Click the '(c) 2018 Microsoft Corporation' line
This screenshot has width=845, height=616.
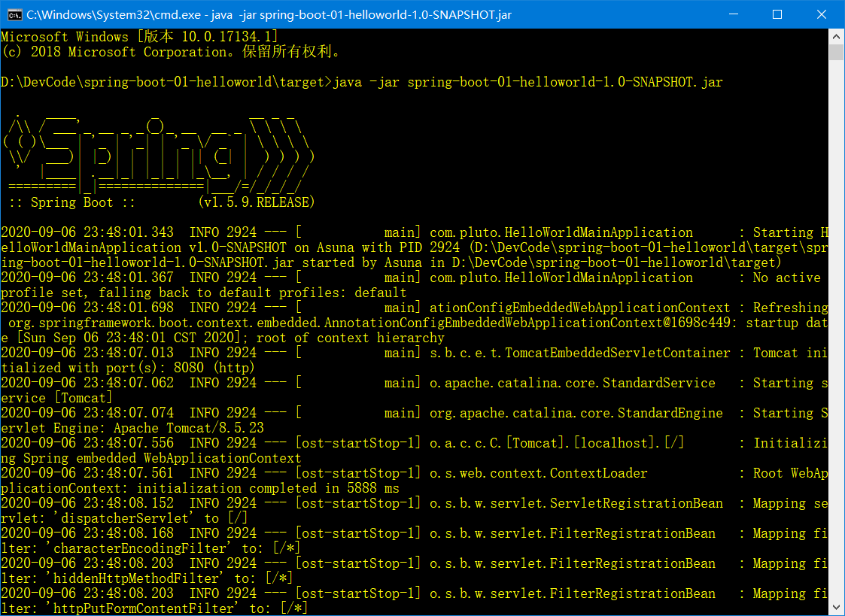click(x=171, y=52)
